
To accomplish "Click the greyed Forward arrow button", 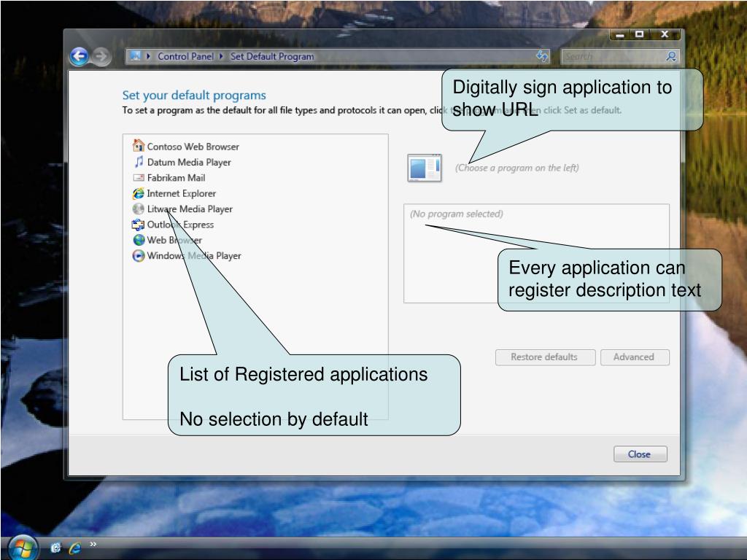I will (x=101, y=56).
